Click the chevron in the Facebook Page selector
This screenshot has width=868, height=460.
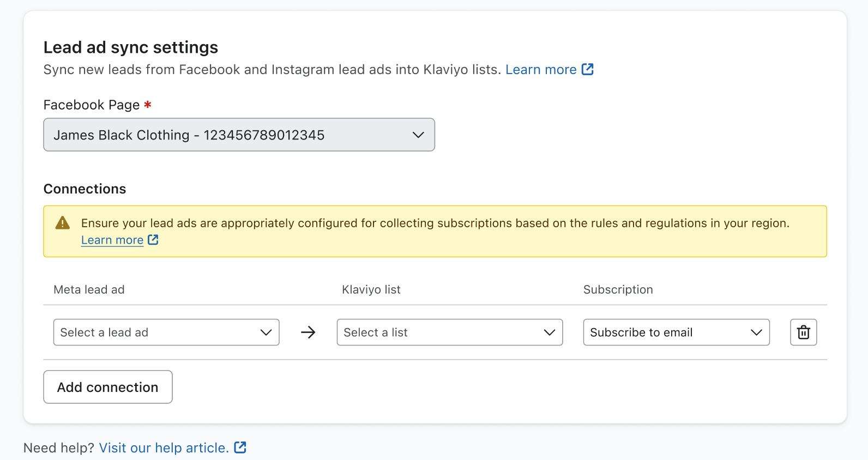[x=418, y=135]
